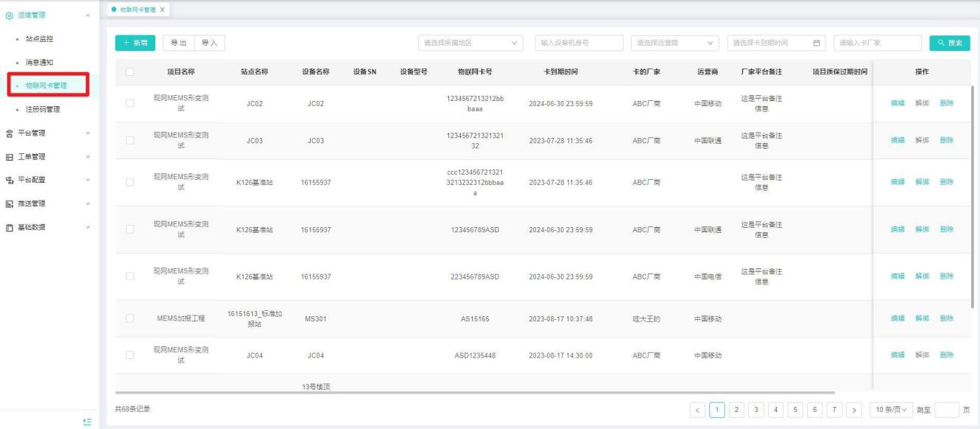The width and height of the screenshot is (980, 429).
Task: Open the 10条/页 page size dropdown
Action: pos(890,409)
